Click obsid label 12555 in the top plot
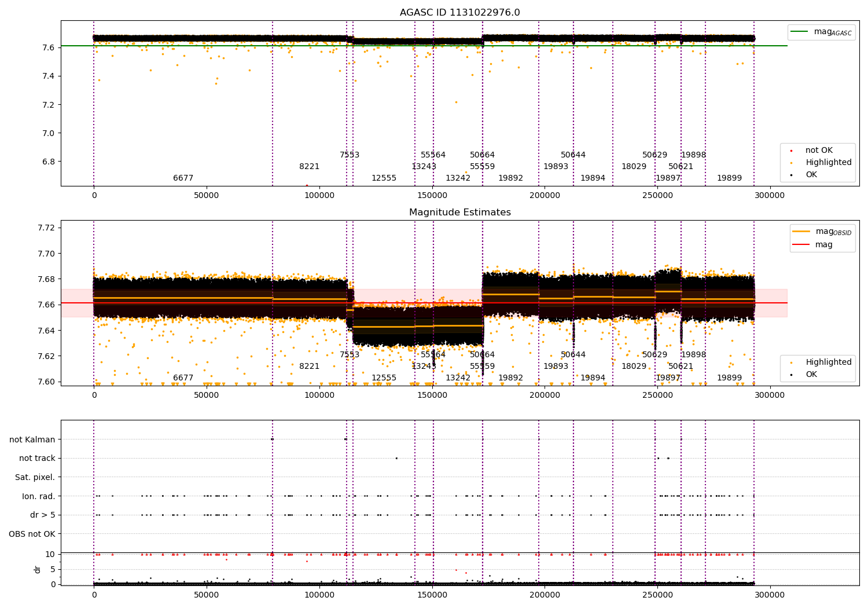868x608 pixels. [x=384, y=178]
